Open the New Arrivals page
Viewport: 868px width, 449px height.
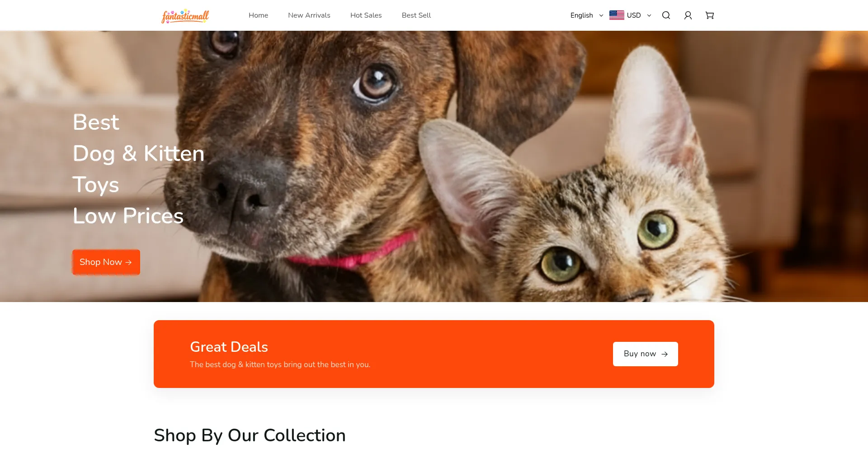tap(309, 15)
